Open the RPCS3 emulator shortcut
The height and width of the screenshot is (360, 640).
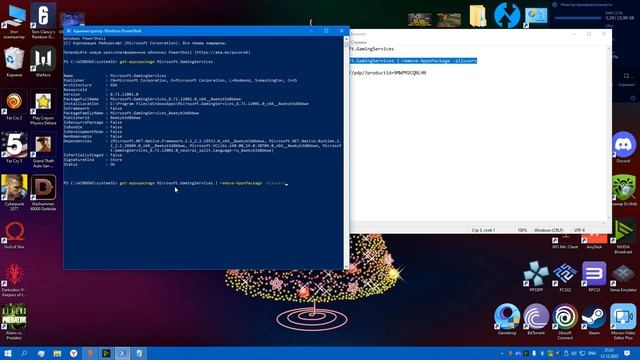[x=594, y=277]
